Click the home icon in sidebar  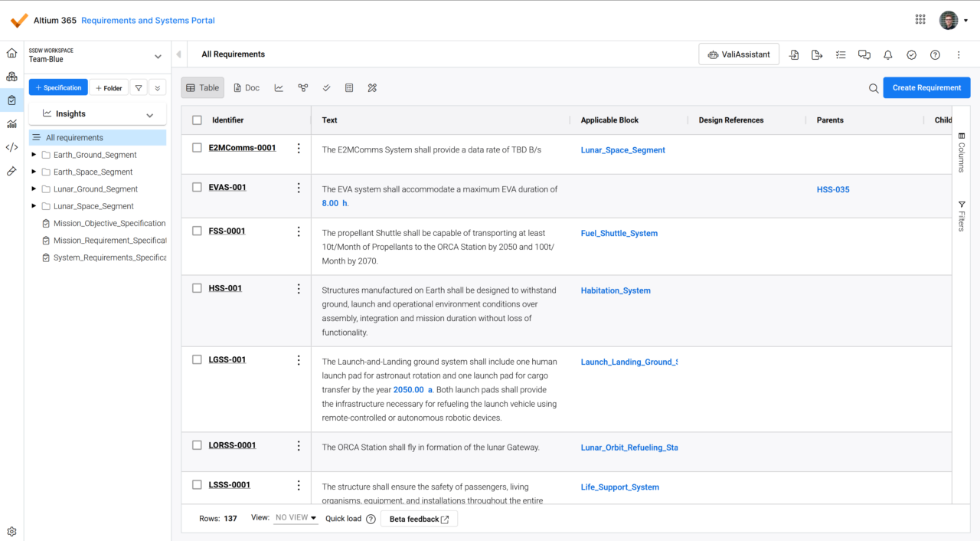(x=11, y=54)
